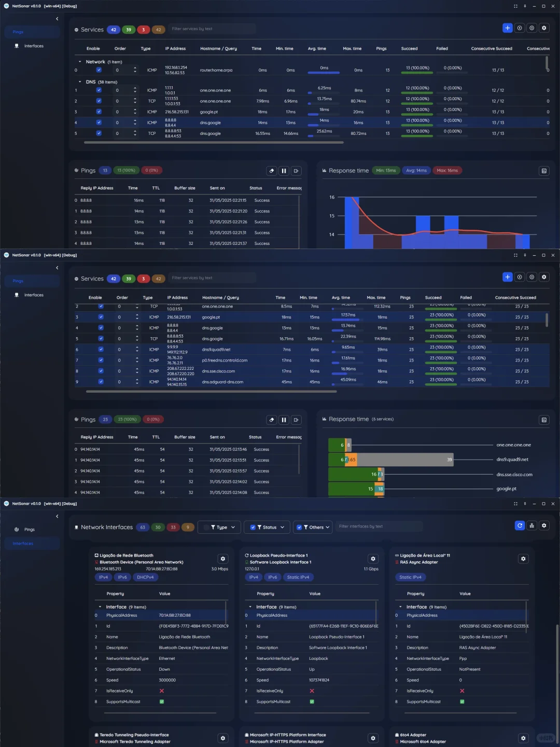This screenshot has height=747, width=560.
Task: Collapse the sidebar in the bottom window
Action: tap(57, 516)
